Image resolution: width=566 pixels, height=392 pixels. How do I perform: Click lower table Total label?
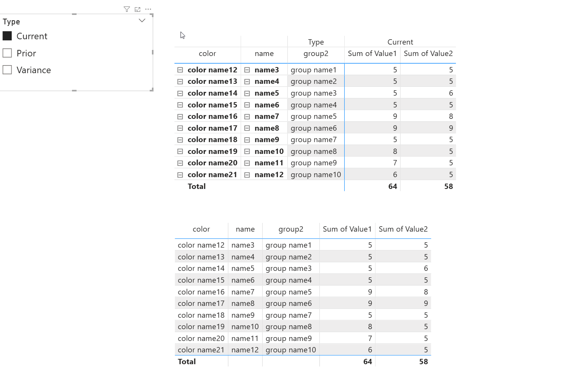pyautogui.click(x=187, y=362)
